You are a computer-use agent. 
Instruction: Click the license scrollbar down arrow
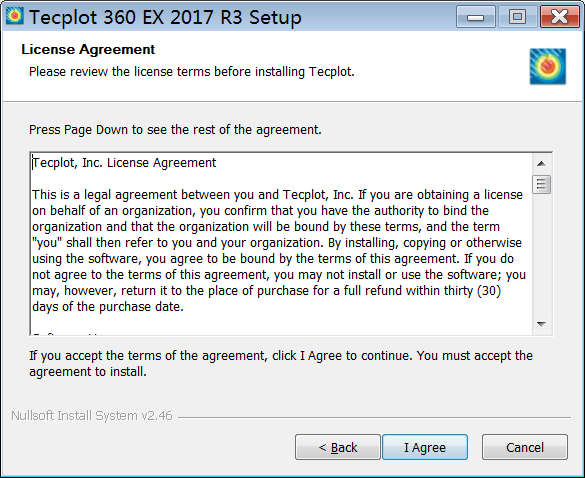pyautogui.click(x=541, y=324)
